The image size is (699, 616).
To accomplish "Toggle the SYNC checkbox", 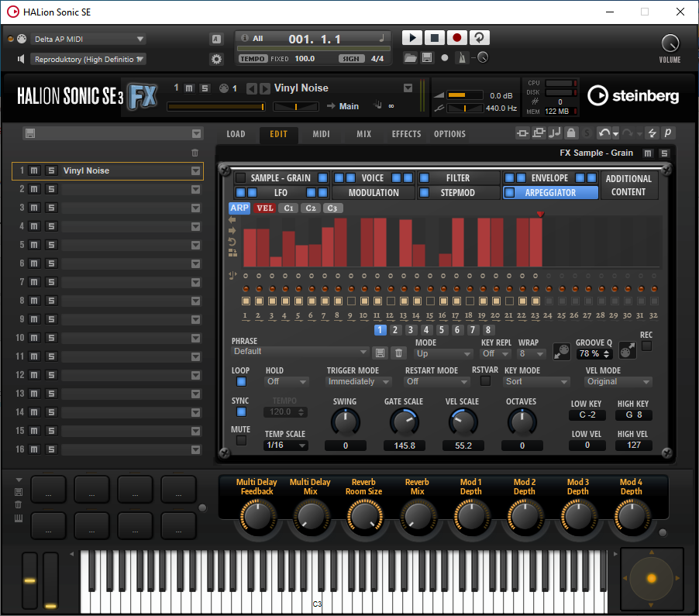I will coord(241,412).
